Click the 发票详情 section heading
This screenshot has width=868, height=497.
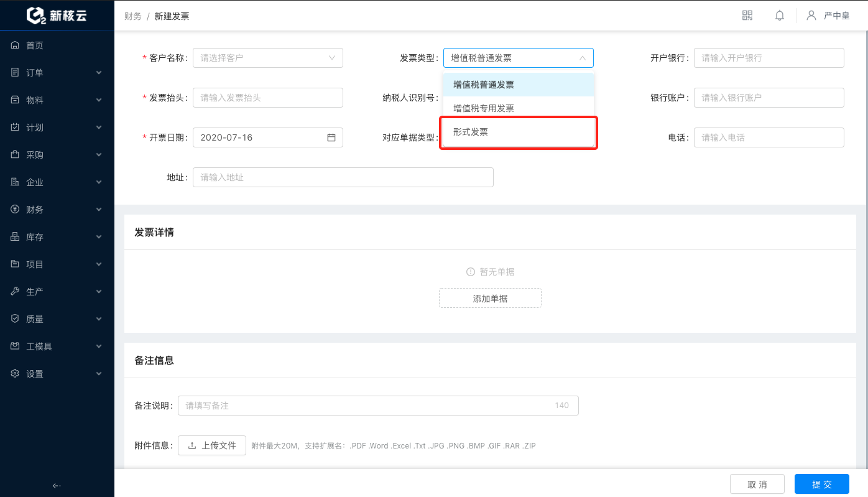(154, 233)
